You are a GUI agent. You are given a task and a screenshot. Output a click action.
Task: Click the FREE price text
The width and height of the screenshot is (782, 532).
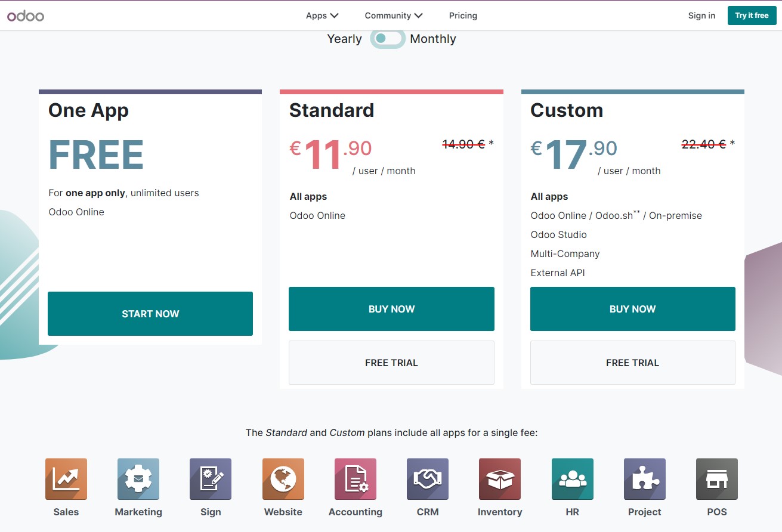(x=96, y=155)
